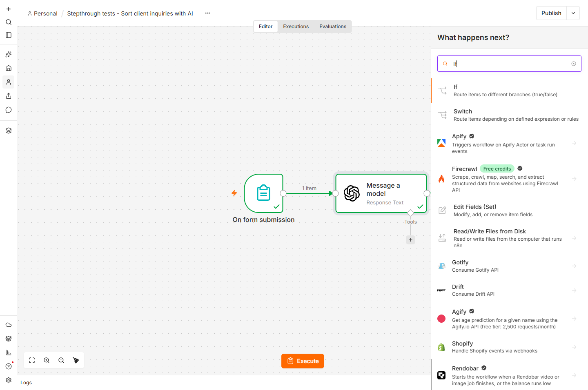Open the chat bubble icon in sidebar
Image resolution: width=588 pixels, height=390 pixels.
point(9,110)
